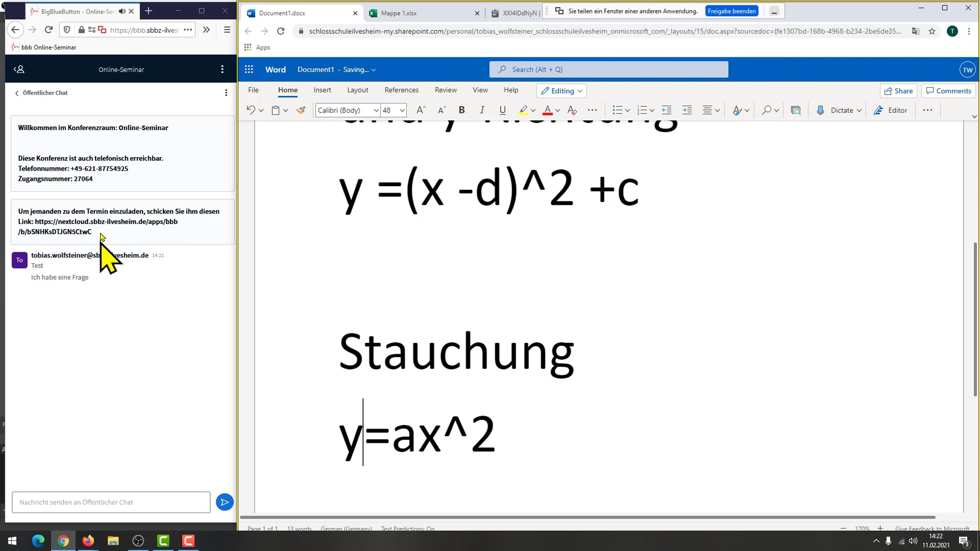Open the paragraph alignment dropdown

click(x=711, y=110)
